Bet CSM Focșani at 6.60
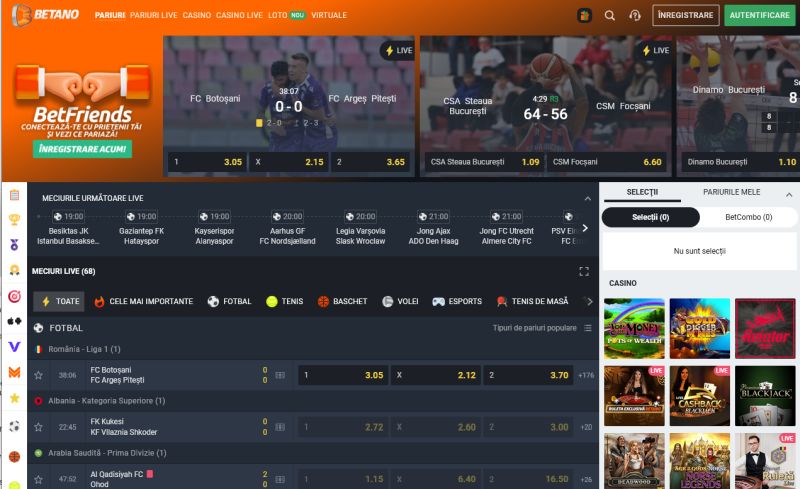 point(607,162)
